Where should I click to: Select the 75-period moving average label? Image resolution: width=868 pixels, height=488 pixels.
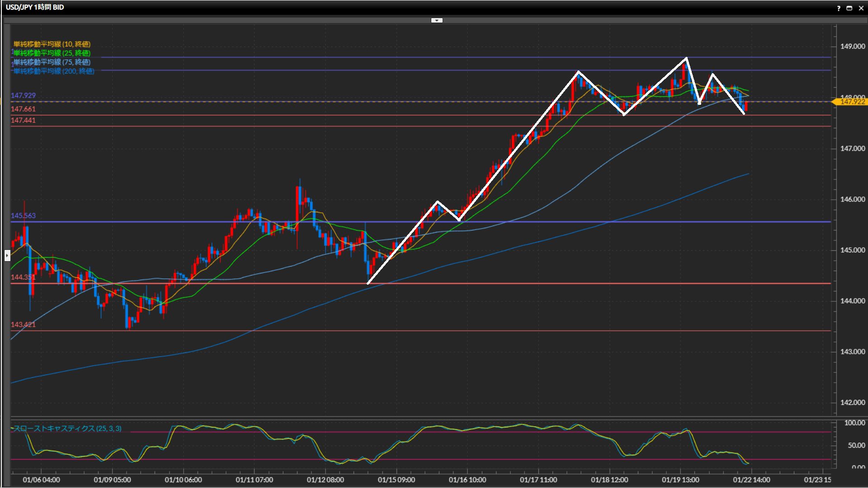click(52, 62)
